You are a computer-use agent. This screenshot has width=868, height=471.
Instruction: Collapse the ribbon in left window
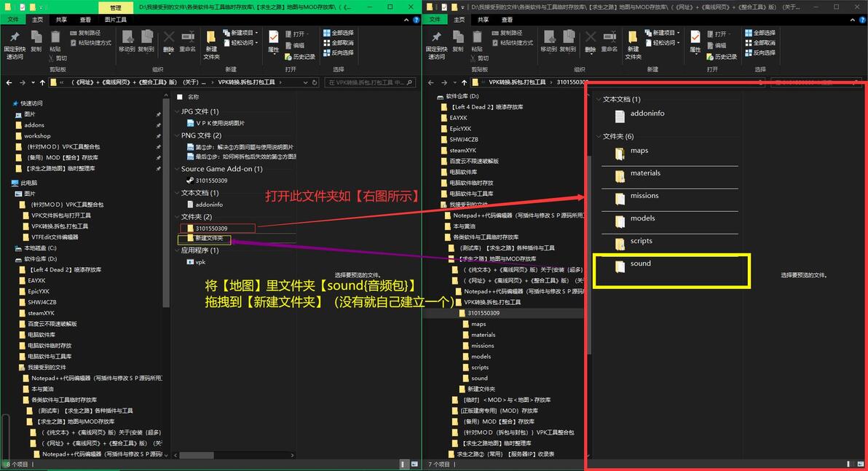[406, 20]
